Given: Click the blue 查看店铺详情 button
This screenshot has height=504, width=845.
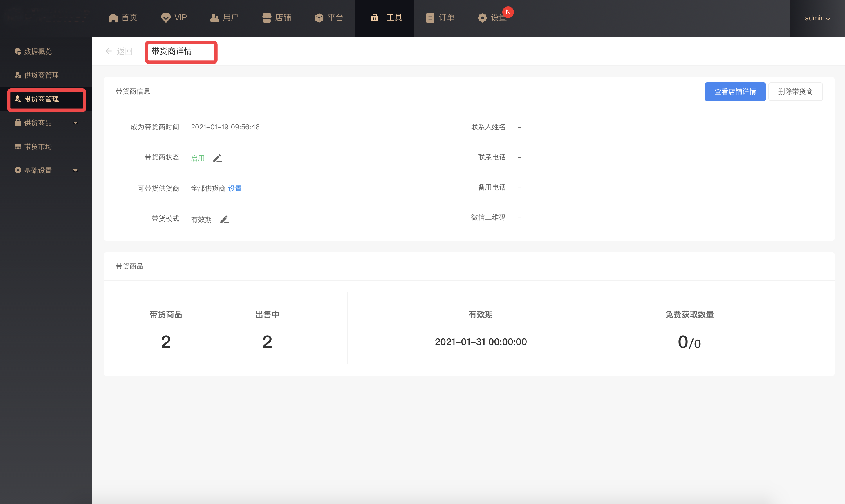Looking at the screenshot, I should point(734,92).
